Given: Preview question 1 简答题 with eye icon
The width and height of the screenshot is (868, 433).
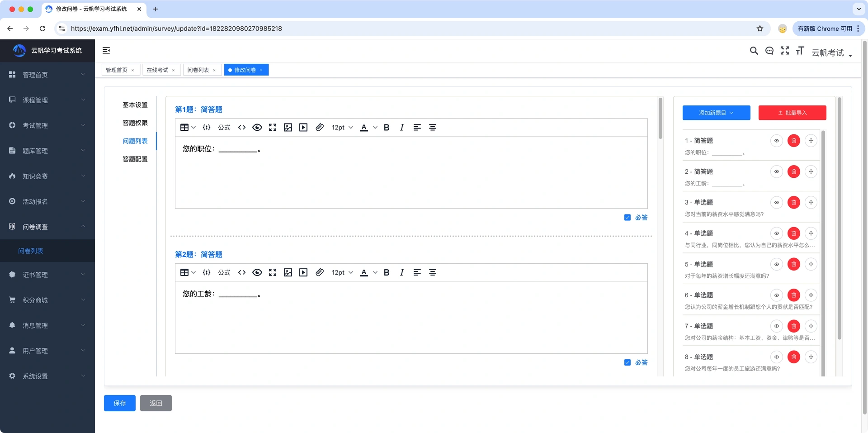Looking at the screenshot, I should [x=777, y=141].
